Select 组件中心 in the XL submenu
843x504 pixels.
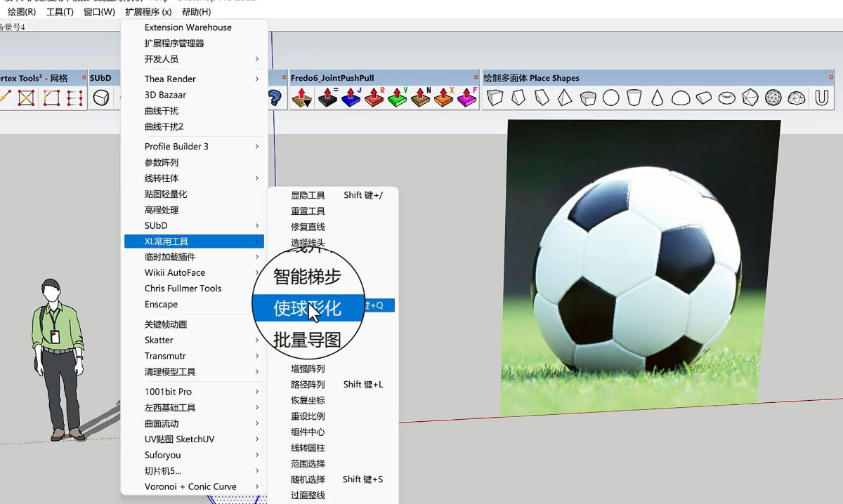(333, 432)
